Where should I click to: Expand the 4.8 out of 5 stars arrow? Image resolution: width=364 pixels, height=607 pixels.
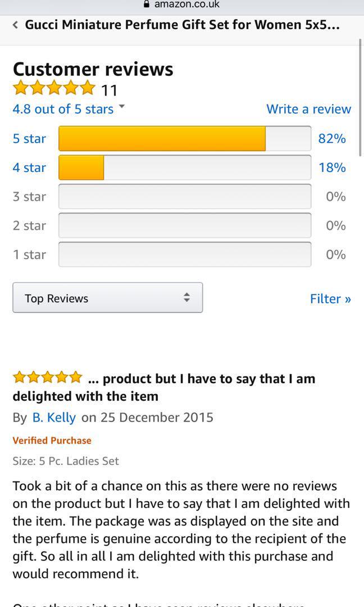click(121, 107)
